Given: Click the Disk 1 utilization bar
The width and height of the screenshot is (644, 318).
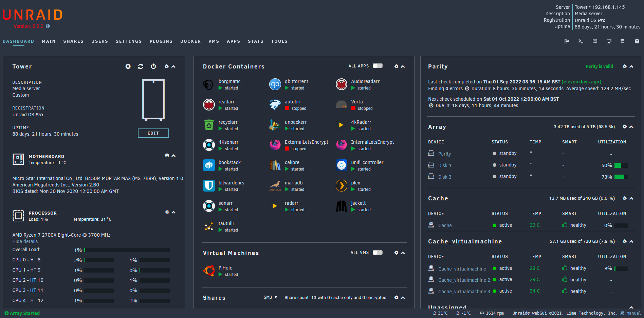Looking at the screenshot, I should [621, 165].
